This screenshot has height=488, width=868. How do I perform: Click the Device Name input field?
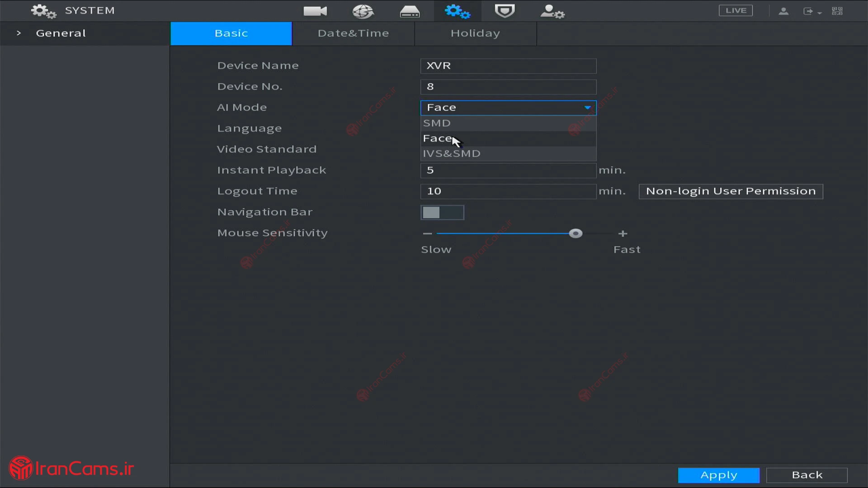coord(508,66)
